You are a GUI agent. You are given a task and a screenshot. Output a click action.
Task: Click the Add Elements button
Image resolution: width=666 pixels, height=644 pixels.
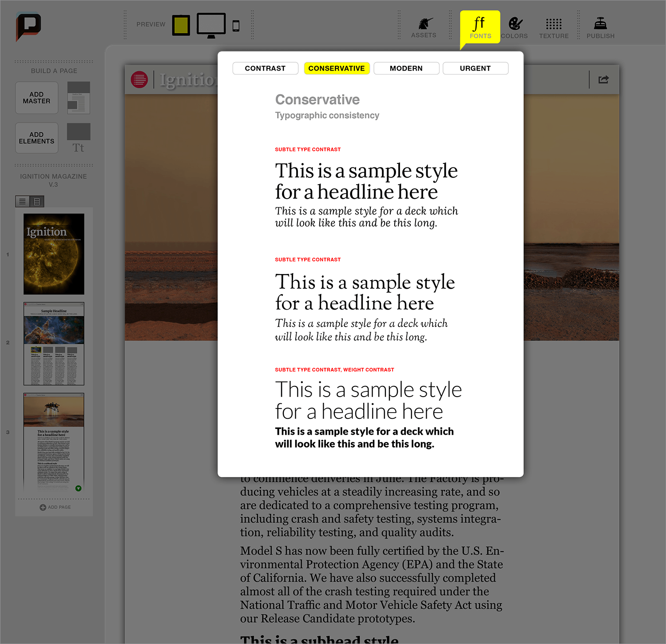pos(37,138)
